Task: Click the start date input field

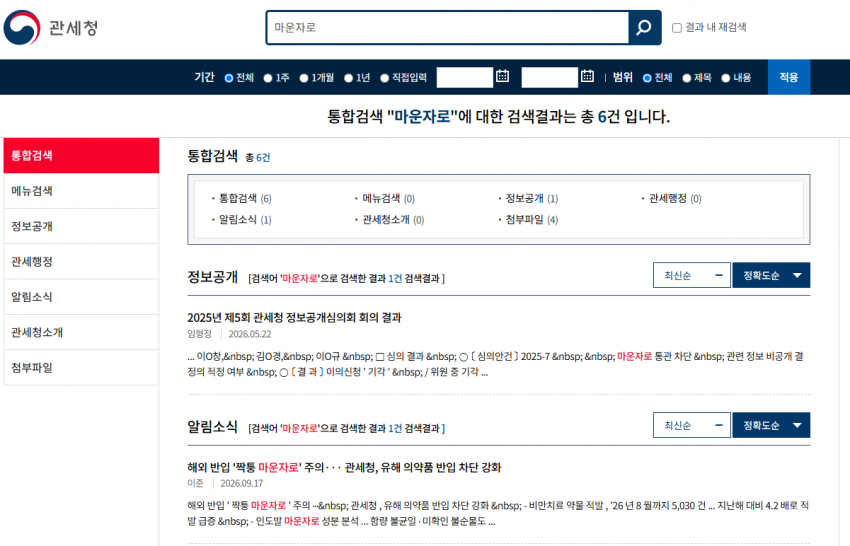Action: [465, 77]
